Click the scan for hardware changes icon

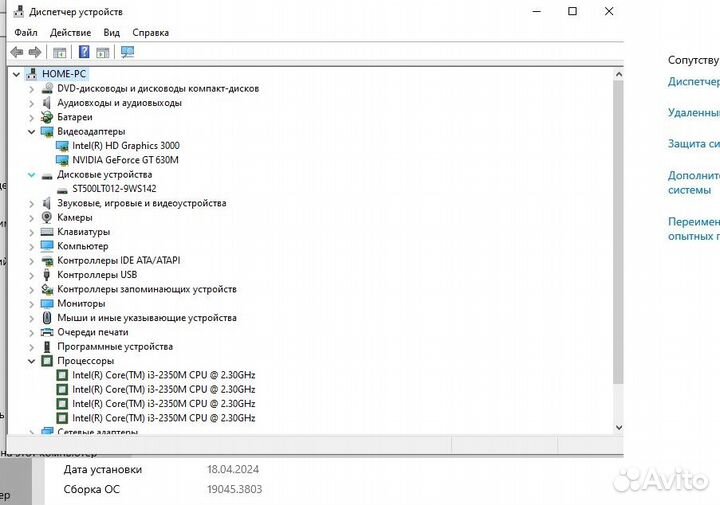point(127,52)
